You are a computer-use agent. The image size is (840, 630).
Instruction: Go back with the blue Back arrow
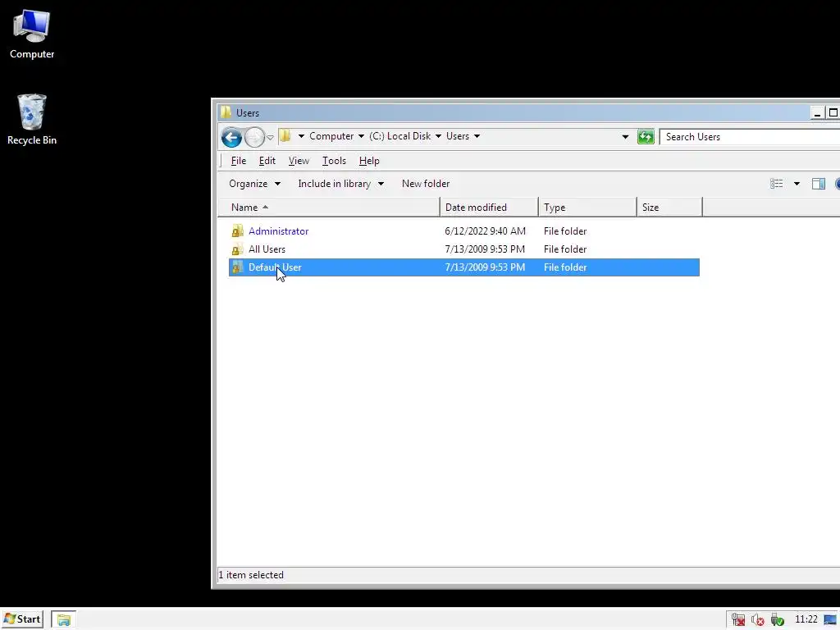(231, 138)
